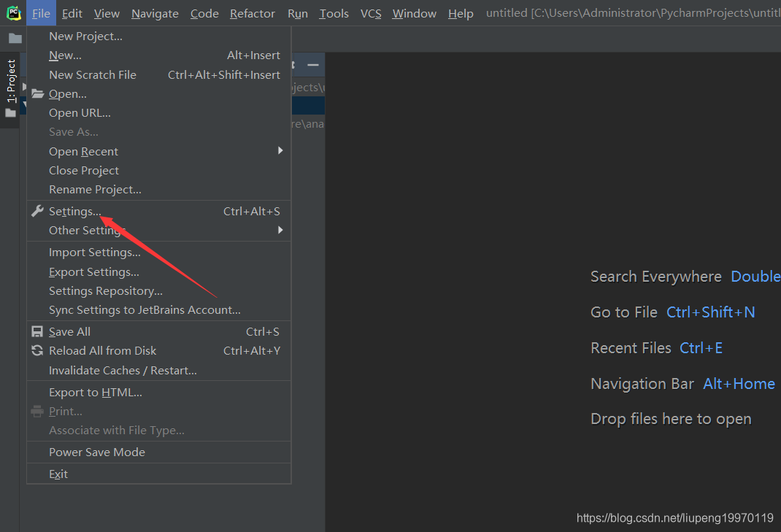Select Rename Project...

(x=159, y=189)
